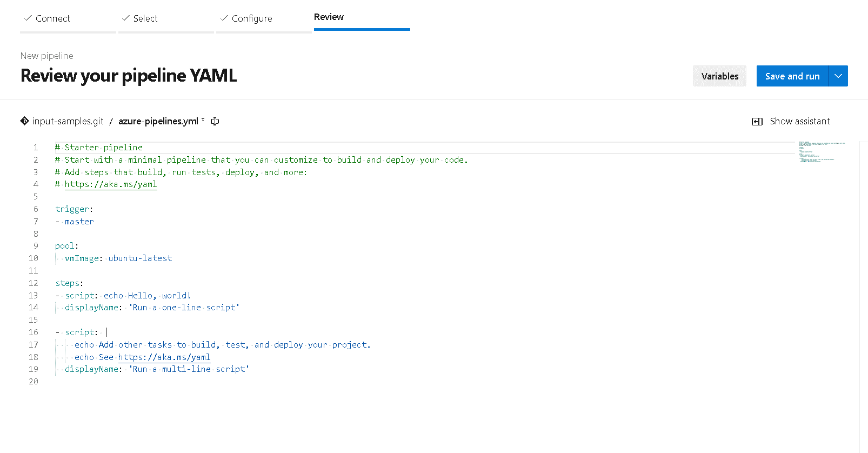Click the Variables button
Screen dimensions: 868x453
tap(719, 76)
